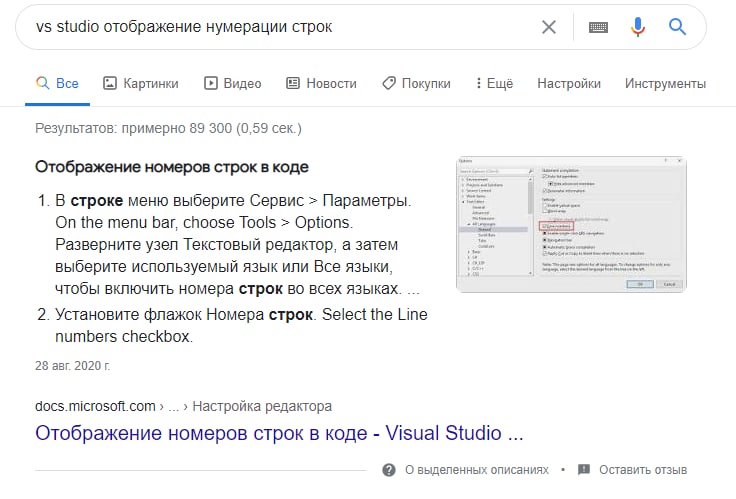736x499 pixels.
Task: Click the Видео tab play icon
Action: pos(211,84)
